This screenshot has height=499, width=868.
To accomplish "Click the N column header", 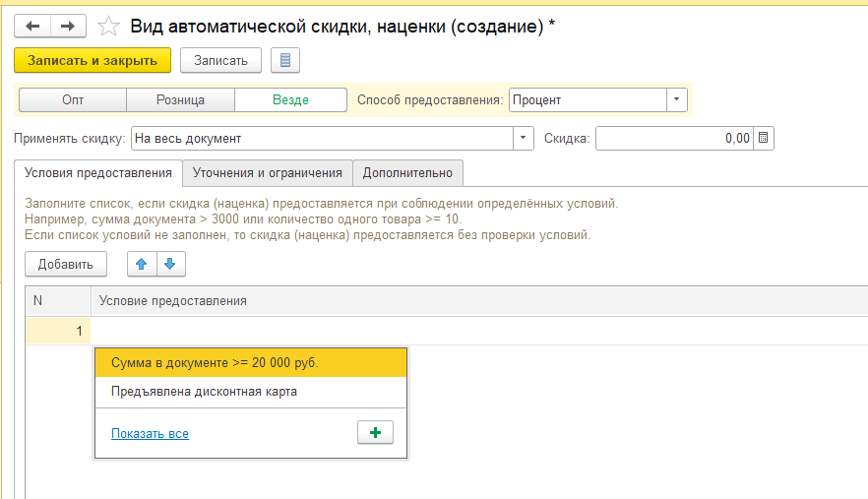I will click(58, 301).
